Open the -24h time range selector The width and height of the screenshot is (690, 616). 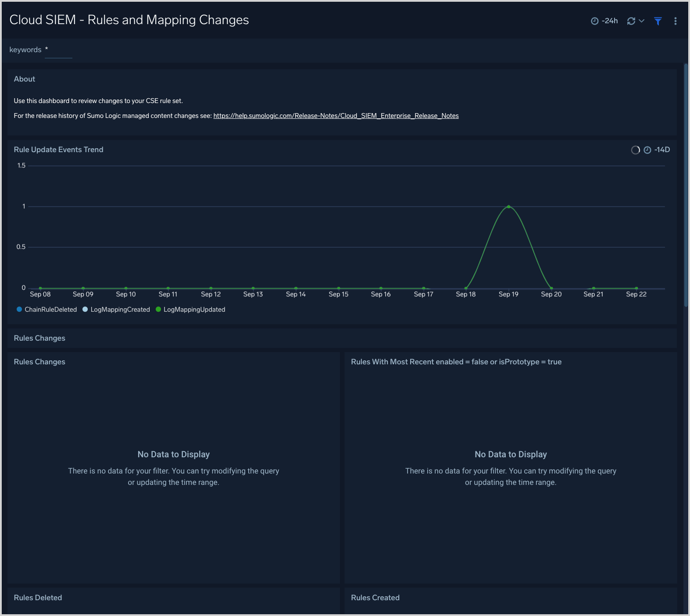tap(610, 21)
